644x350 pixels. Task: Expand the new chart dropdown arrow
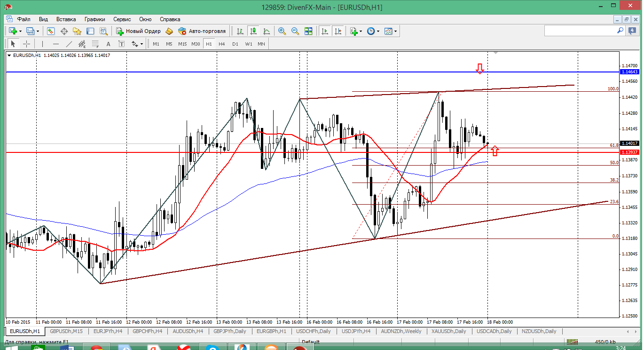tap(20, 32)
